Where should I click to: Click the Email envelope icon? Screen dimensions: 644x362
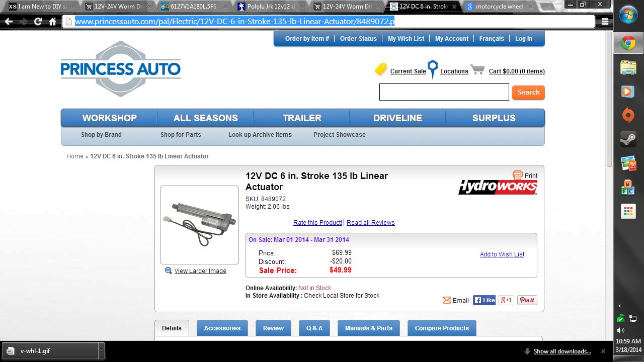pyautogui.click(x=447, y=300)
